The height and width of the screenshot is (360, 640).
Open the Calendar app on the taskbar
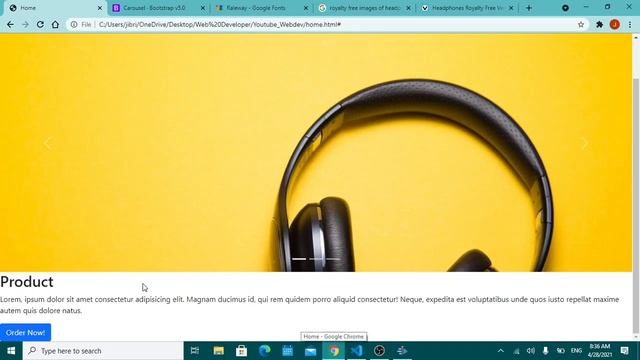287,351
